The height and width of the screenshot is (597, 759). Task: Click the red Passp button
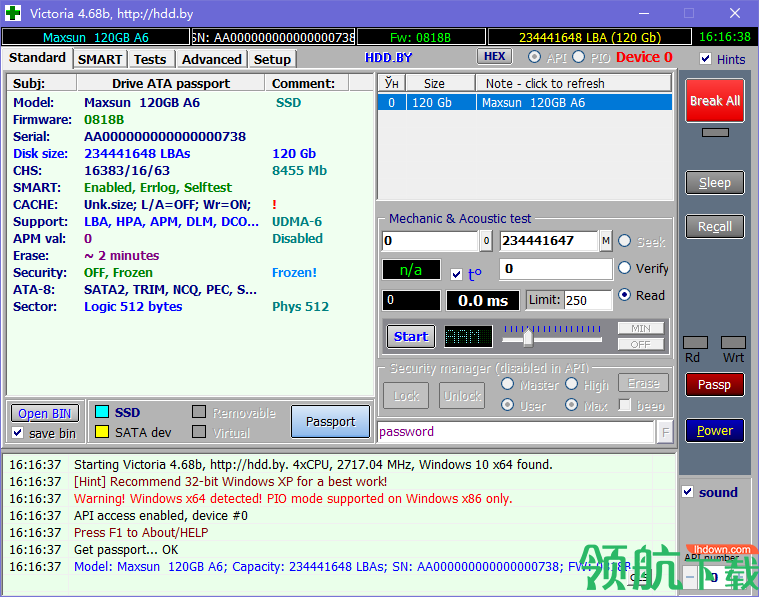click(715, 384)
